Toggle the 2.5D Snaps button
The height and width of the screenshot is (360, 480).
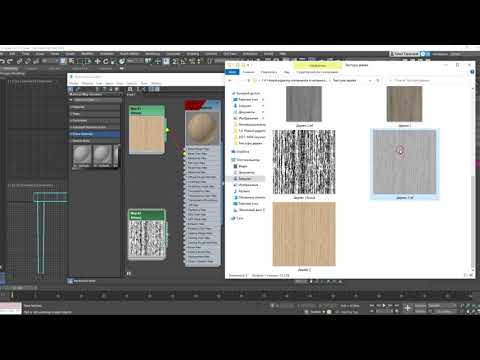click(x=175, y=61)
